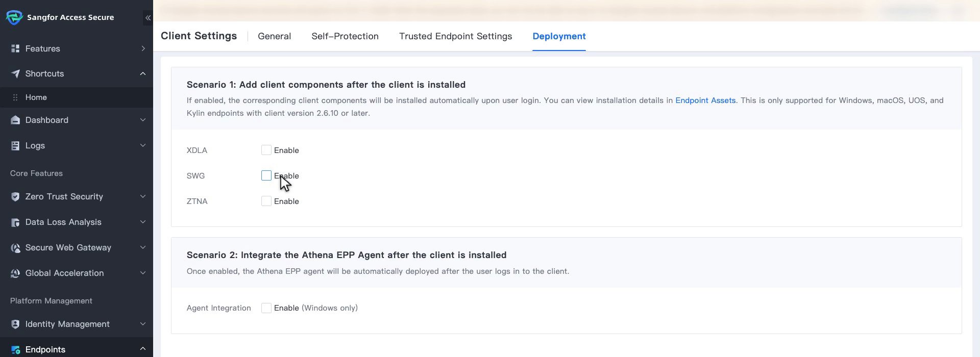The height and width of the screenshot is (357, 980).
Task: Click the Secure Web Gateway label
Action: click(68, 247)
